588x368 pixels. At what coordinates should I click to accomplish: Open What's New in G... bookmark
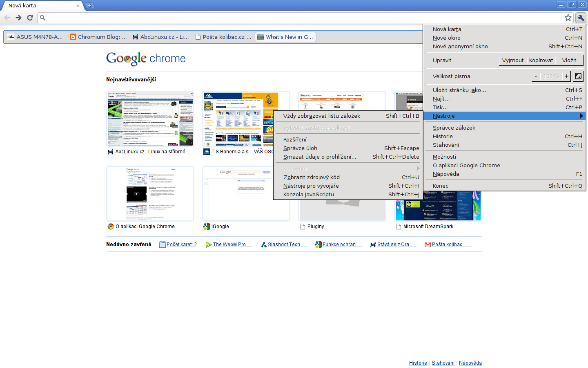285,37
